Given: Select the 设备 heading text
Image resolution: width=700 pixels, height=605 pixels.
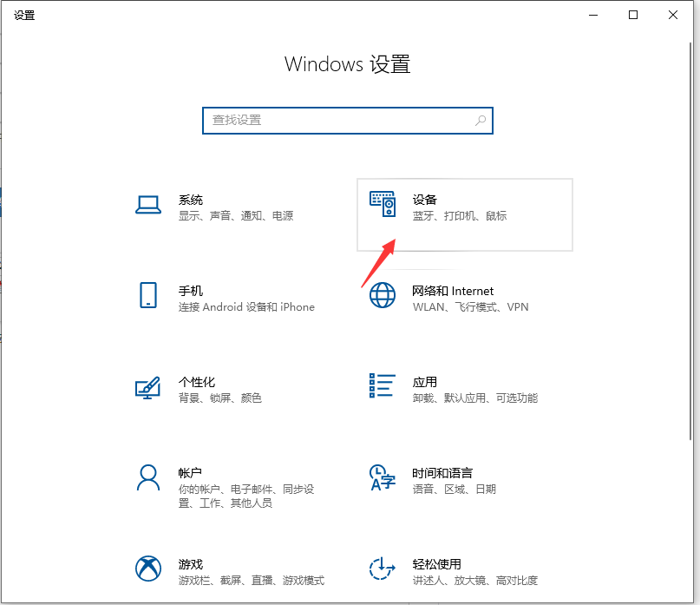Looking at the screenshot, I should (425, 200).
